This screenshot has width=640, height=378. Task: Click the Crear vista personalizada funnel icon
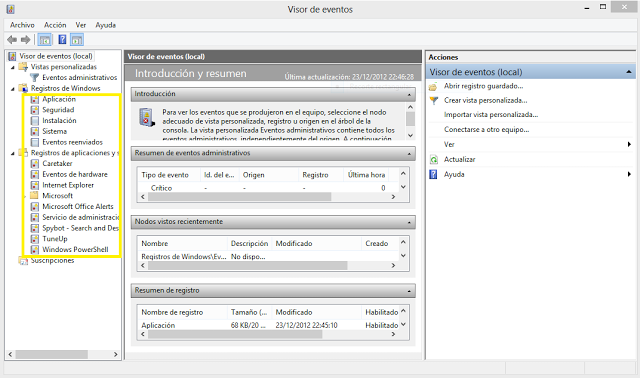[x=433, y=100]
